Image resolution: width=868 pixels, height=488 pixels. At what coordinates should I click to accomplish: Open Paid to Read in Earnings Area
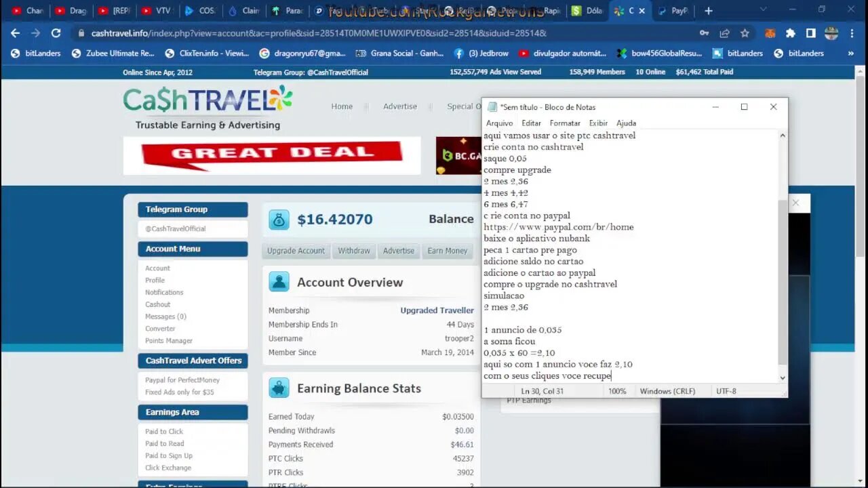164,443
